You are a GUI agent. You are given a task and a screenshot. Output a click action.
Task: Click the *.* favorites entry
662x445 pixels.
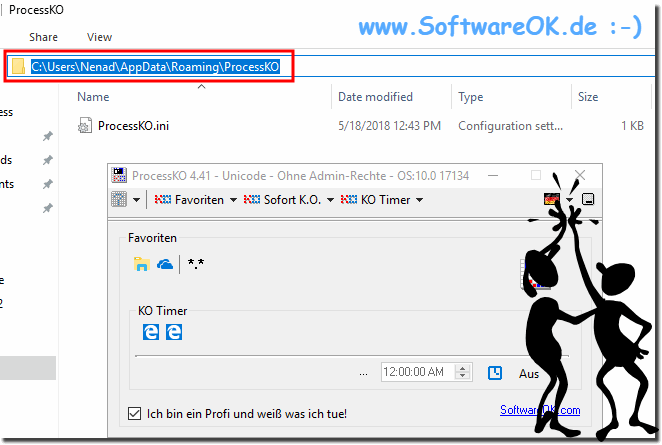[x=196, y=264]
